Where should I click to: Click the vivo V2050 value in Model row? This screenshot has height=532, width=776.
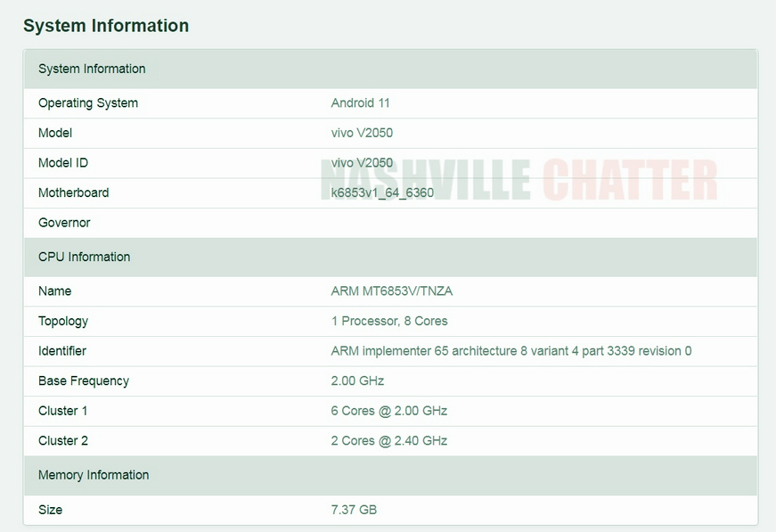[362, 133]
